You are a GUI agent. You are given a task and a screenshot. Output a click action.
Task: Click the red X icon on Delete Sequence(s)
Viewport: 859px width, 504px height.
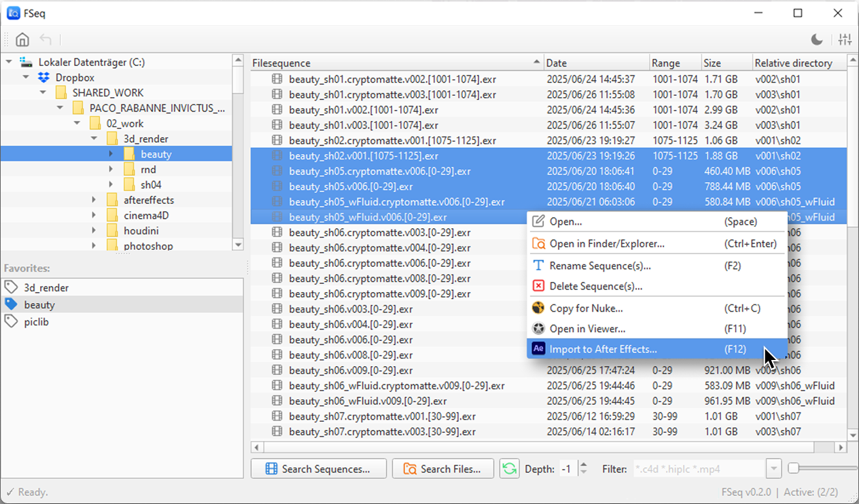point(538,286)
